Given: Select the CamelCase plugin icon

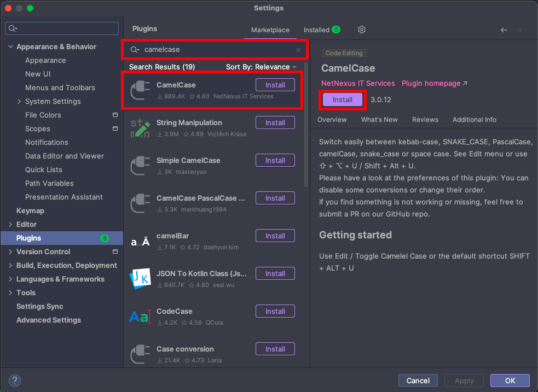Looking at the screenshot, I should 140,90.
